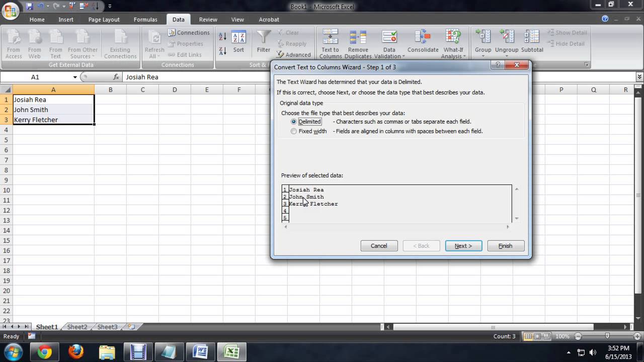Expand the From Other Sources dropdown
Image resolution: width=644 pixels, height=362 pixels.
83,53
